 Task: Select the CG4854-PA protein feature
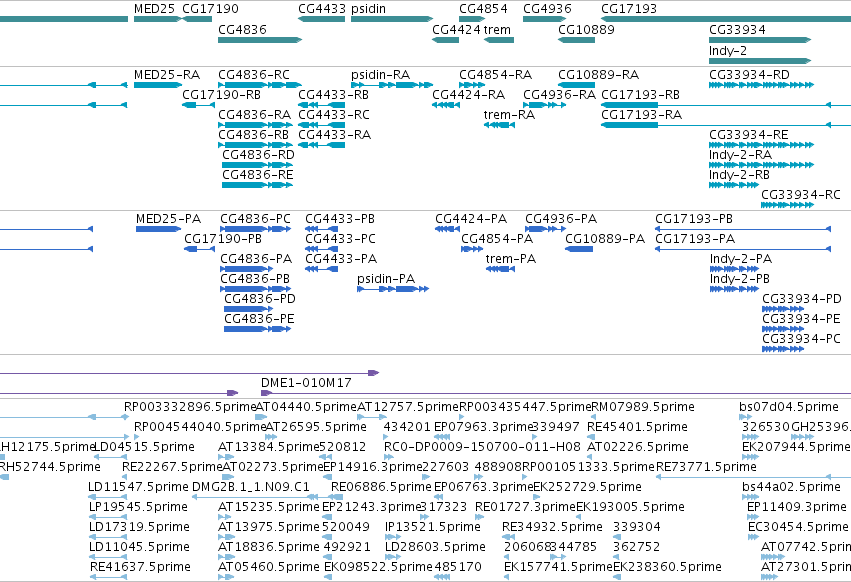(x=472, y=249)
